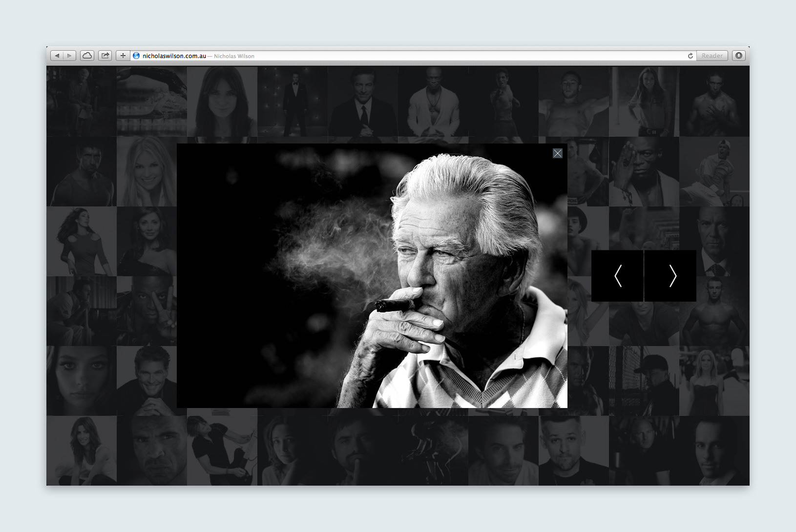796x532 pixels.
Task: Open the Reader view button
Action: click(712, 56)
